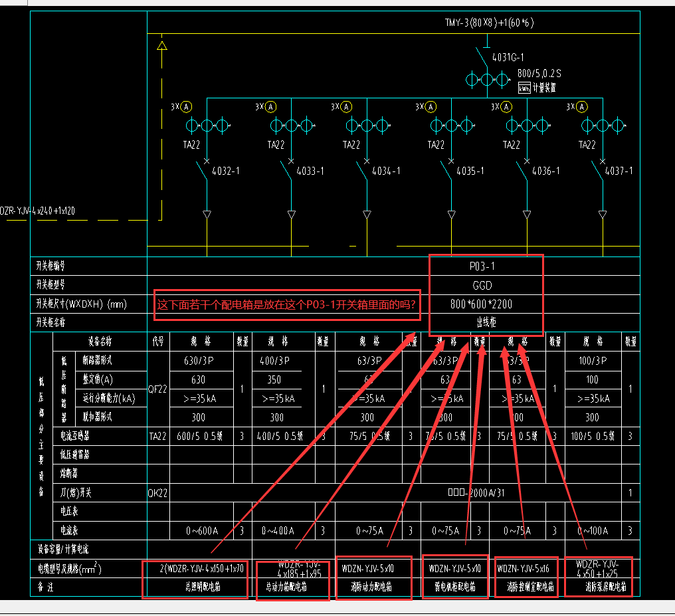Click the row header 开关柜尺寸(WXDXH) (mm)
675x616 pixels.
coord(81,304)
